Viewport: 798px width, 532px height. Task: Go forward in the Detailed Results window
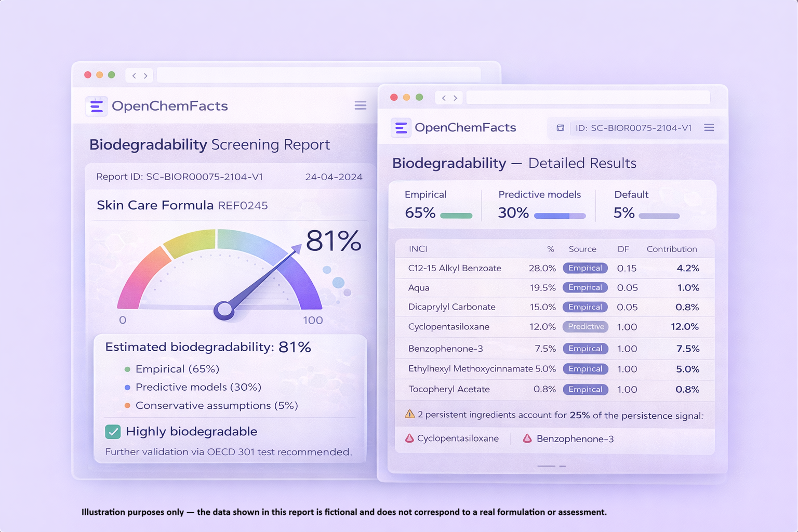455,98
